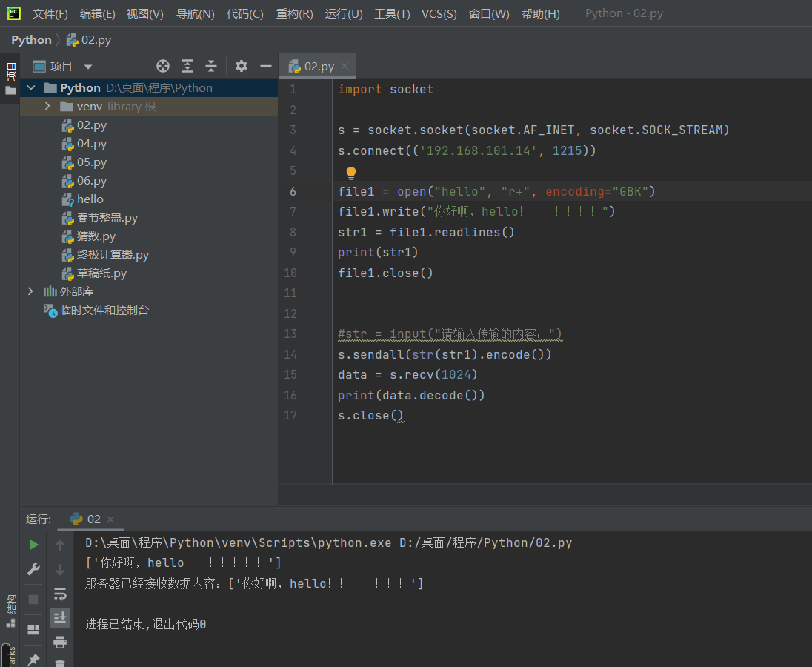Click the yellow lightbulb intention icon

pos(351,173)
